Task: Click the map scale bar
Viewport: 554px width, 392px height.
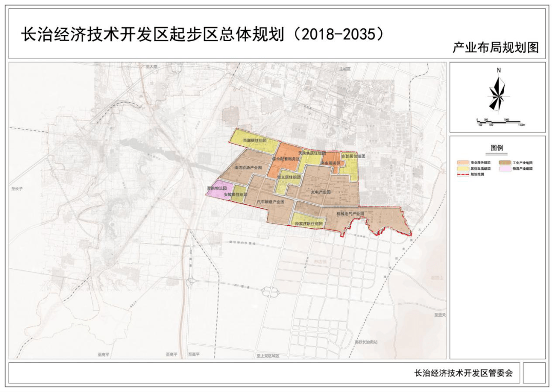Action: (x=501, y=122)
